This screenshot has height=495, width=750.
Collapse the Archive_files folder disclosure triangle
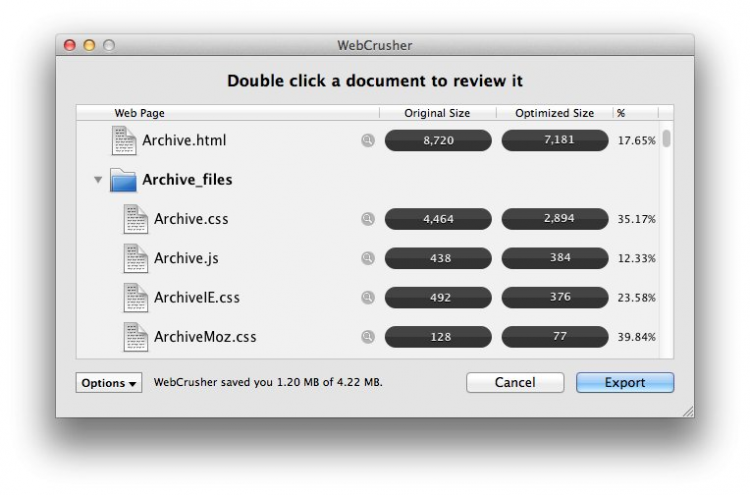pyautogui.click(x=98, y=181)
